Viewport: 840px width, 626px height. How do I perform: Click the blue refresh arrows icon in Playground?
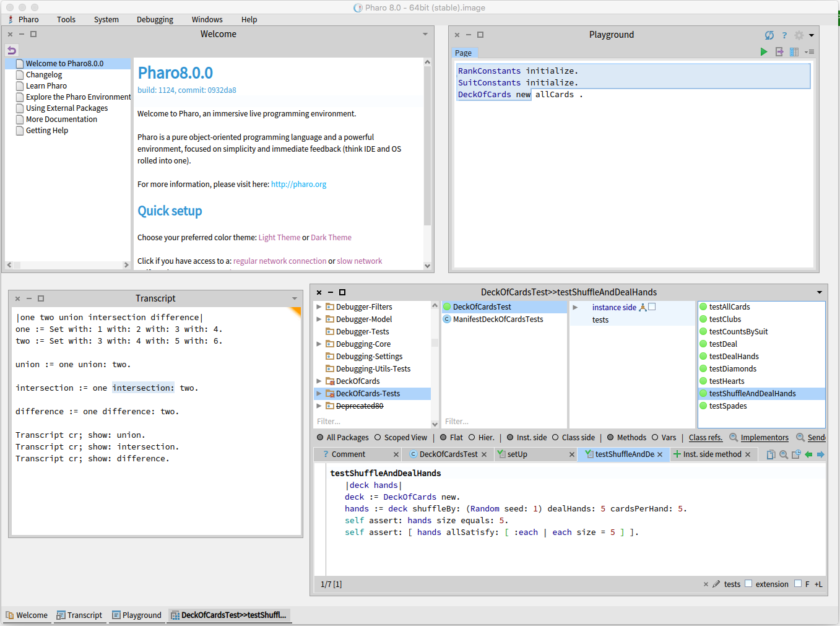769,35
